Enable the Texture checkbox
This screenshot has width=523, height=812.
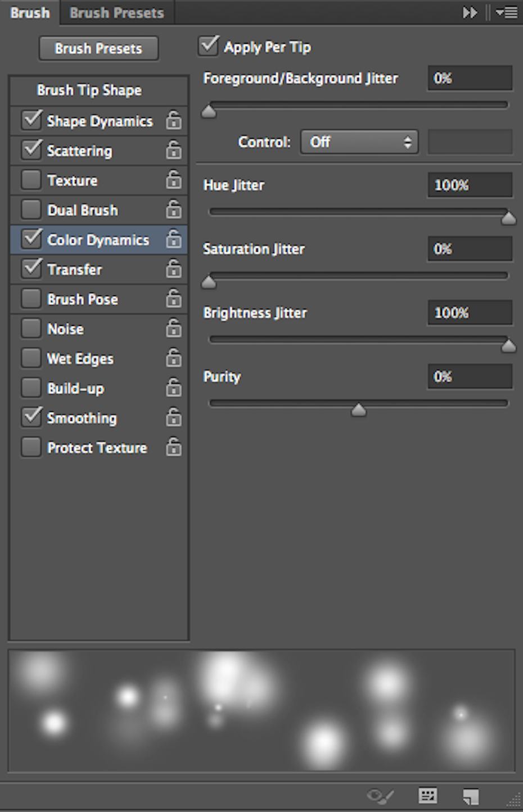tap(31, 180)
